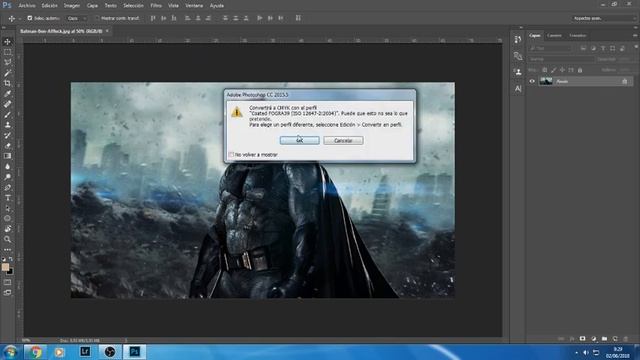
Task: Click the Windows Start button
Action: [10, 352]
